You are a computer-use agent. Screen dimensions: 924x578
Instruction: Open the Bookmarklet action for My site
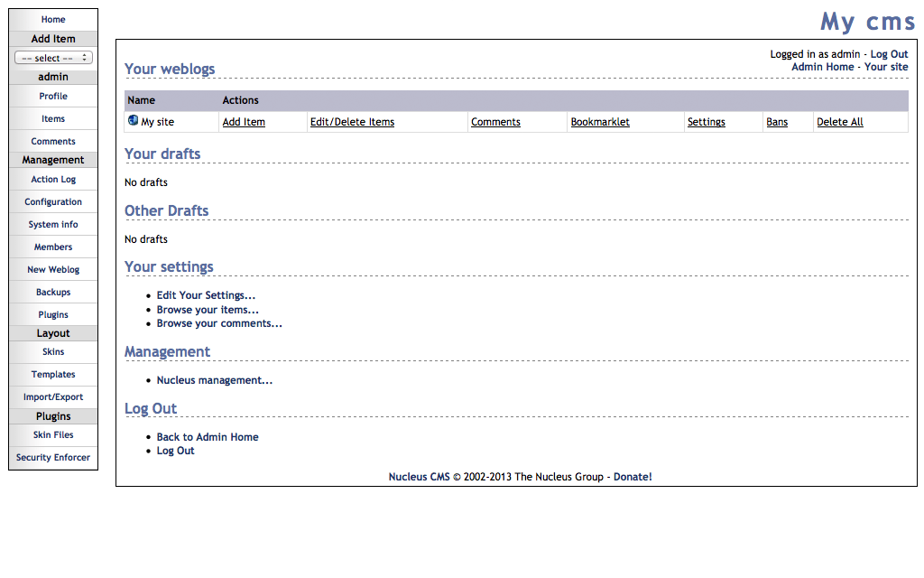599,121
